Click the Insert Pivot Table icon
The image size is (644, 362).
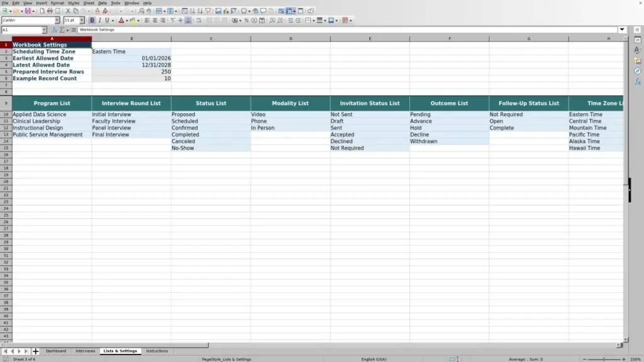[233, 11]
